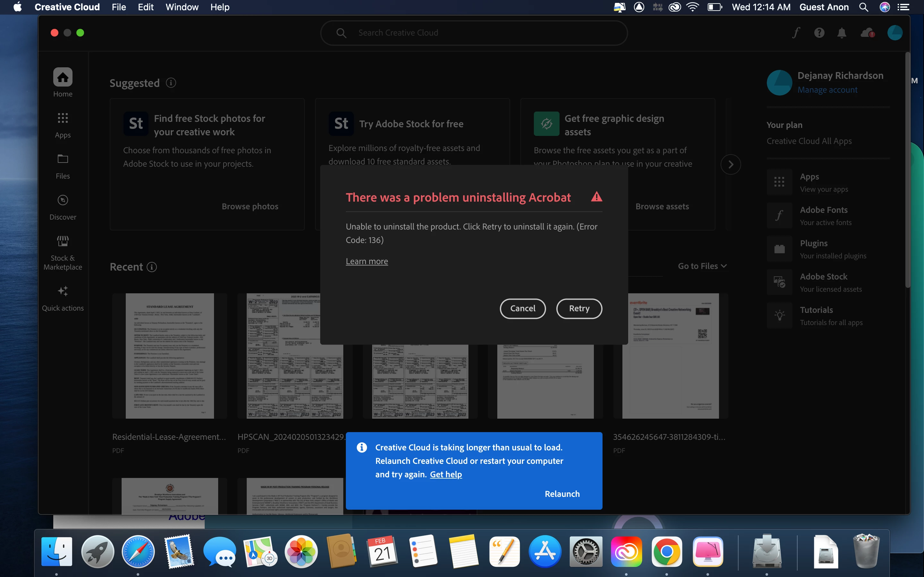Image resolution: width=924 pixels, height=577 pixels.
Task: Click the Search Creative Cloud field
Action: (474, 33)
